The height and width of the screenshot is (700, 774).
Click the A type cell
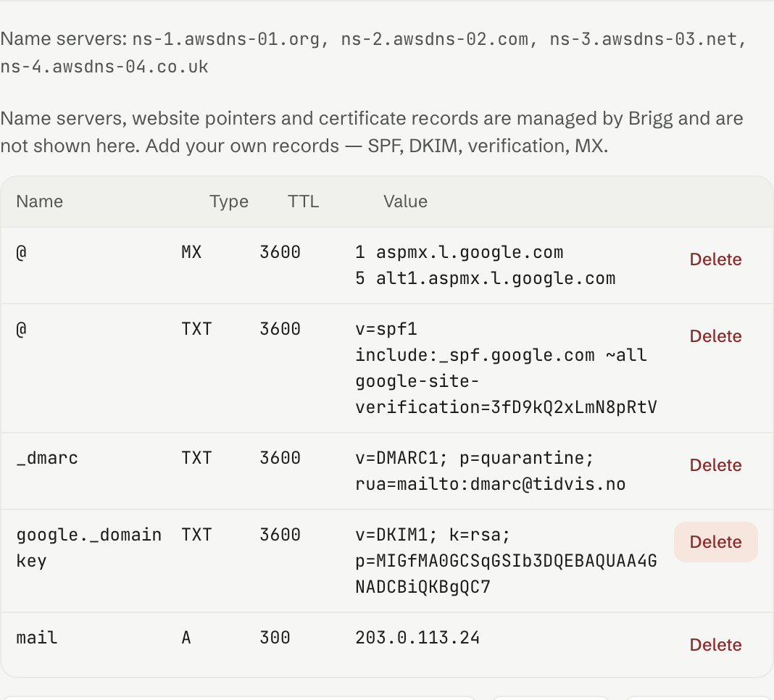coord(186,638)
